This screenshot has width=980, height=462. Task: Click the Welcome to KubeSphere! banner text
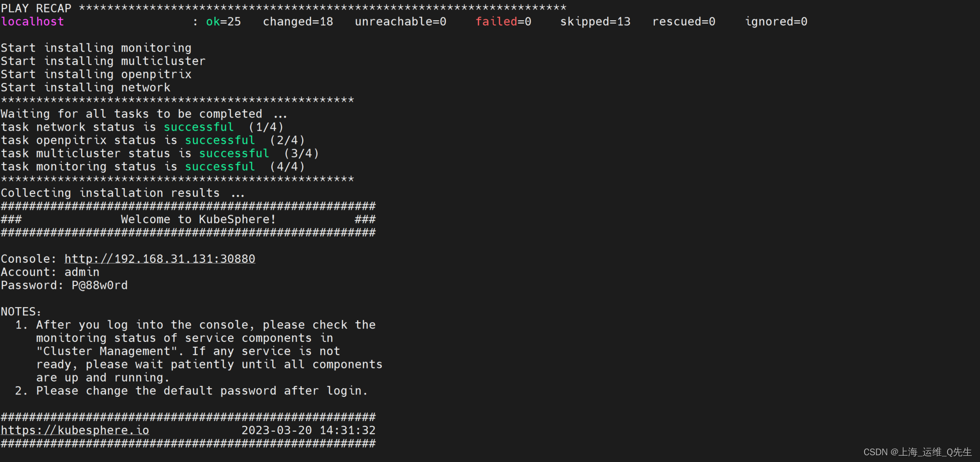click(x=198, y=219)
